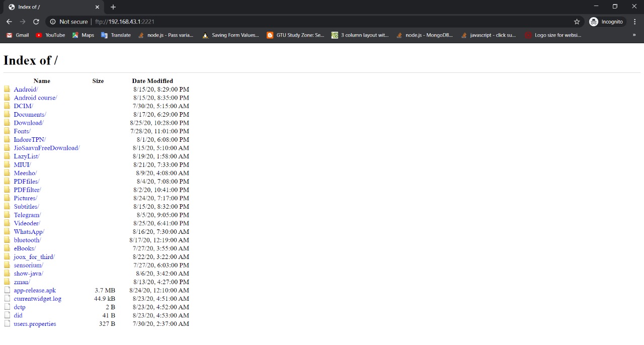This screenshot has width=644, height=345.
Task: Open the GTU Study Zone bookmark
Action: point(295,35)
